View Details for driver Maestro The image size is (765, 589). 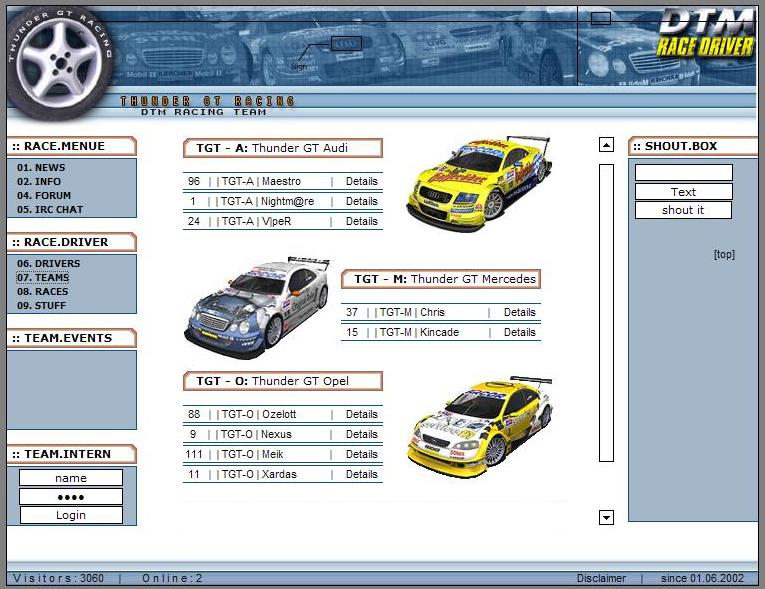361,182
